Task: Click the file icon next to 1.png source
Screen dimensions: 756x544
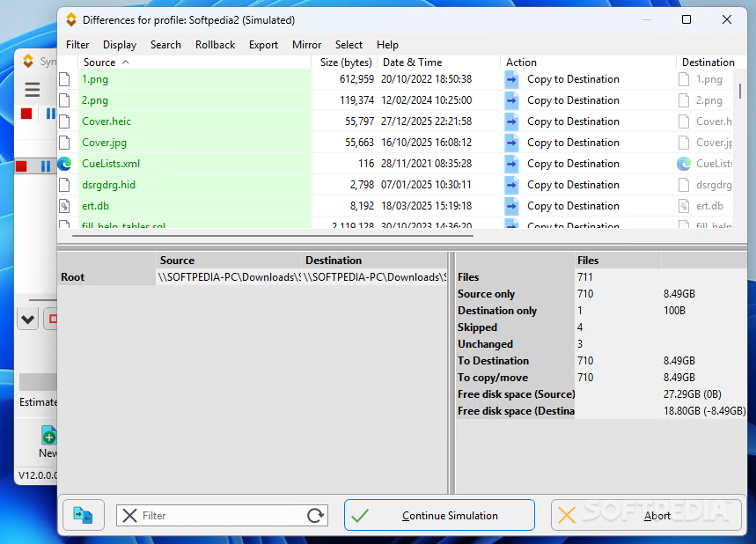Action: [x=64, y=79]
